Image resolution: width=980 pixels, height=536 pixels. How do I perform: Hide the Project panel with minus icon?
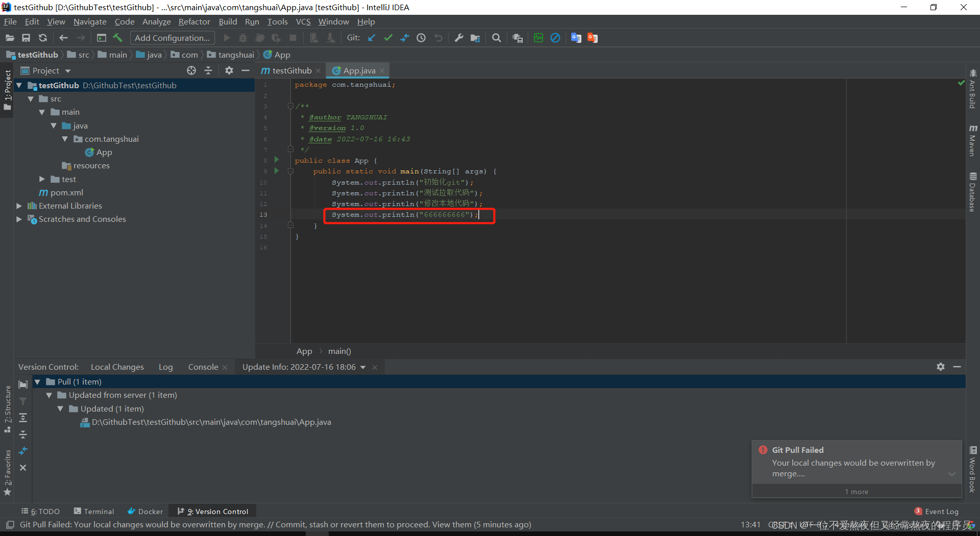click(x=246, y=70)
